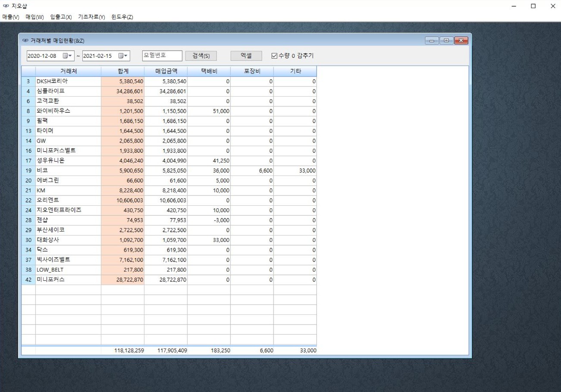Open the 매출(V) menu
Screen dimensions: 561x392
pos(11,17)
